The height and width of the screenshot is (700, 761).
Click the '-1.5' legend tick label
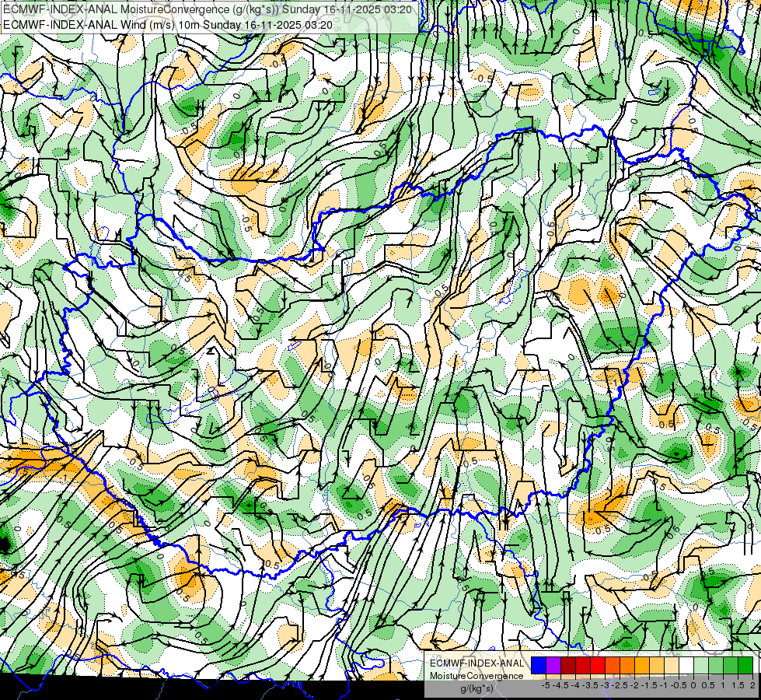click(x=649, y=685)
